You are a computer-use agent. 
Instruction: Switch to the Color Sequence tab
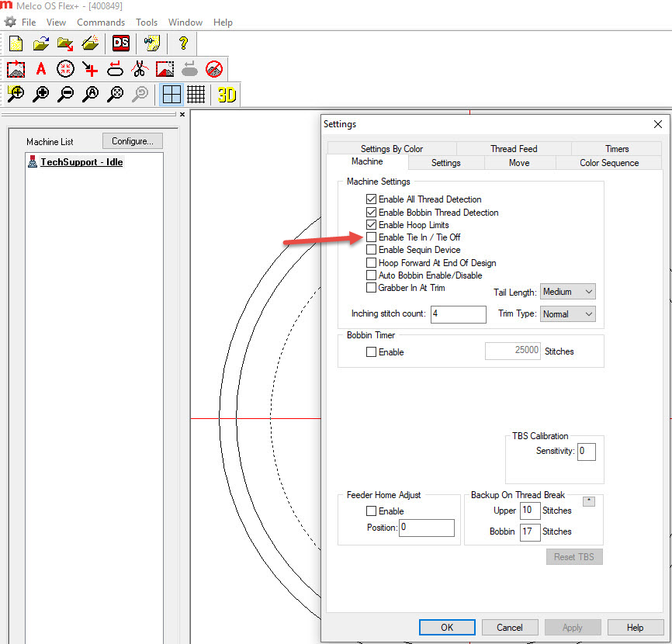click(609, 163)
